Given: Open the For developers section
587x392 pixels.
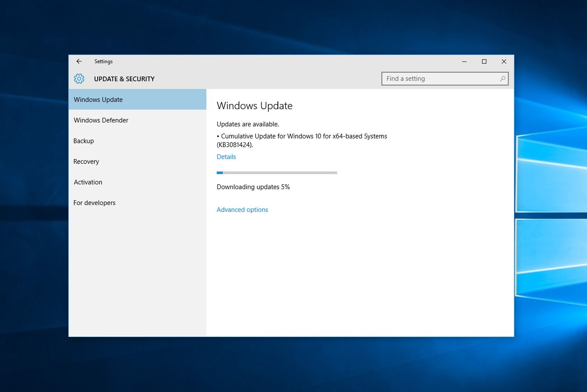Looking at the screenshot, I should pos(138,203).
